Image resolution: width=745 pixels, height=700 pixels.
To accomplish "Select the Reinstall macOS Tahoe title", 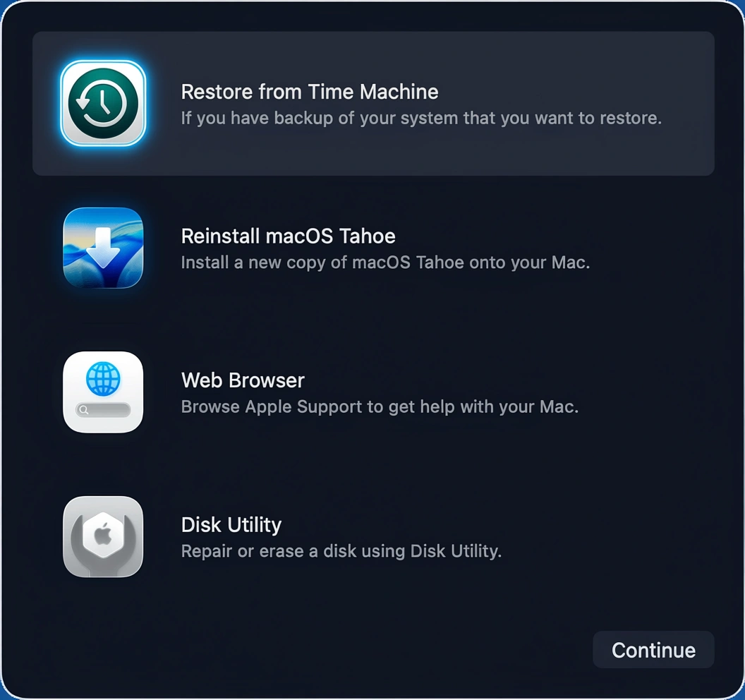I will [x=288, y=236].
